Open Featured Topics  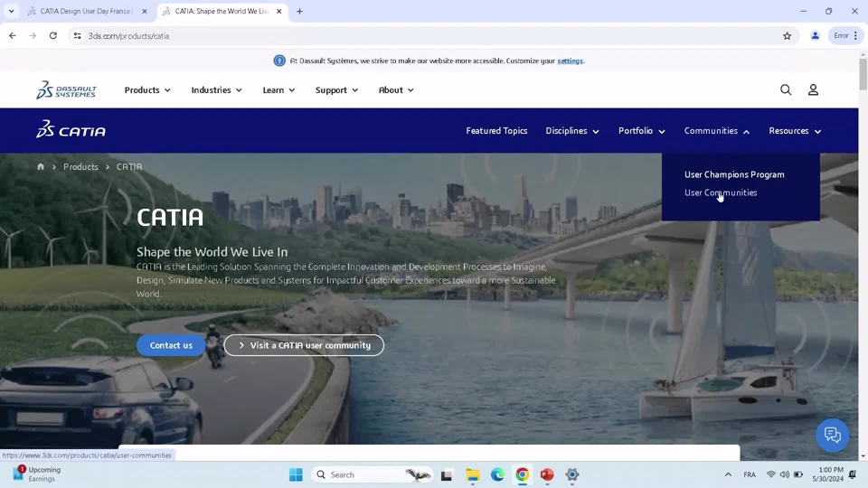(x=496, y=130)
